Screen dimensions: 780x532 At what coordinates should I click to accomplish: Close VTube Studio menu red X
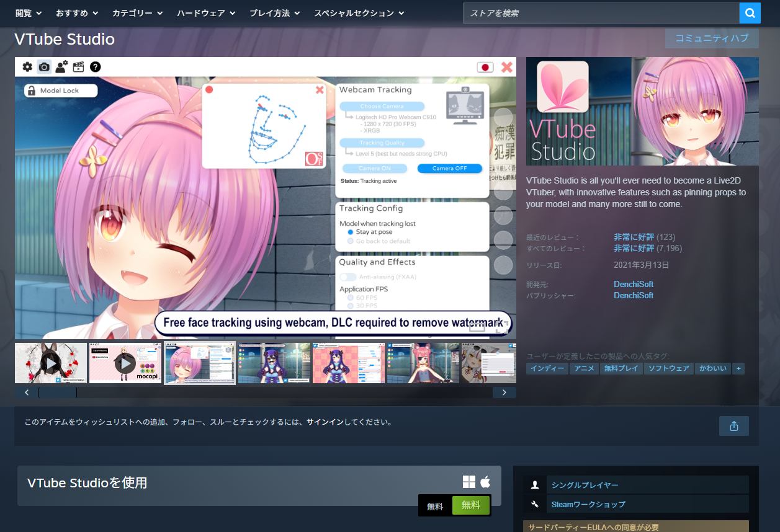[507, 67]
